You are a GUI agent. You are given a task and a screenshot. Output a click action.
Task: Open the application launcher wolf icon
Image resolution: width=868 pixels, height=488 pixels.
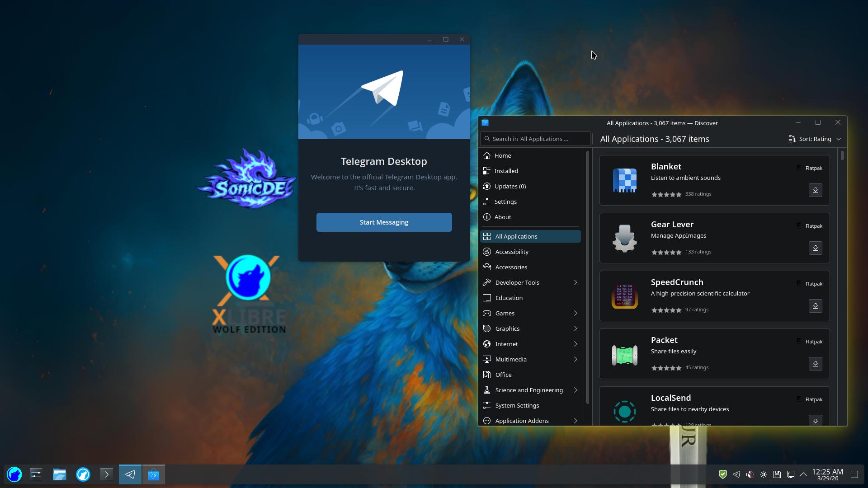(14, 474)
